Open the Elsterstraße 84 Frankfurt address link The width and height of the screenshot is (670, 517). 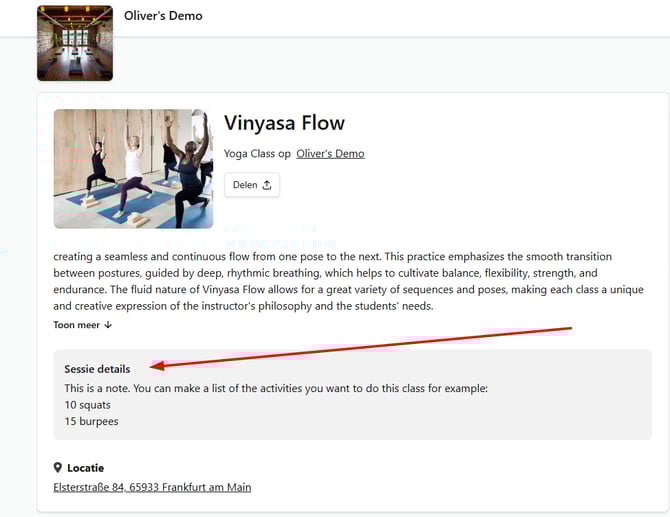[x=152, y=487]
